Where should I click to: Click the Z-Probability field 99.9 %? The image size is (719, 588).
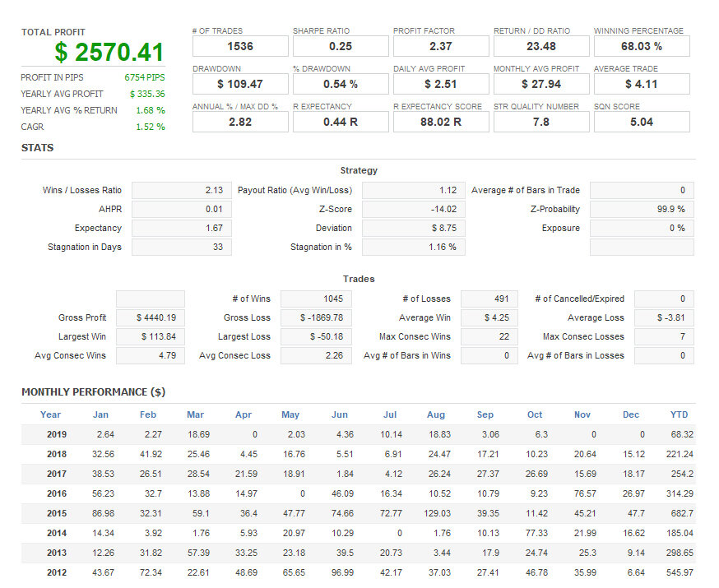click(642, 210)
